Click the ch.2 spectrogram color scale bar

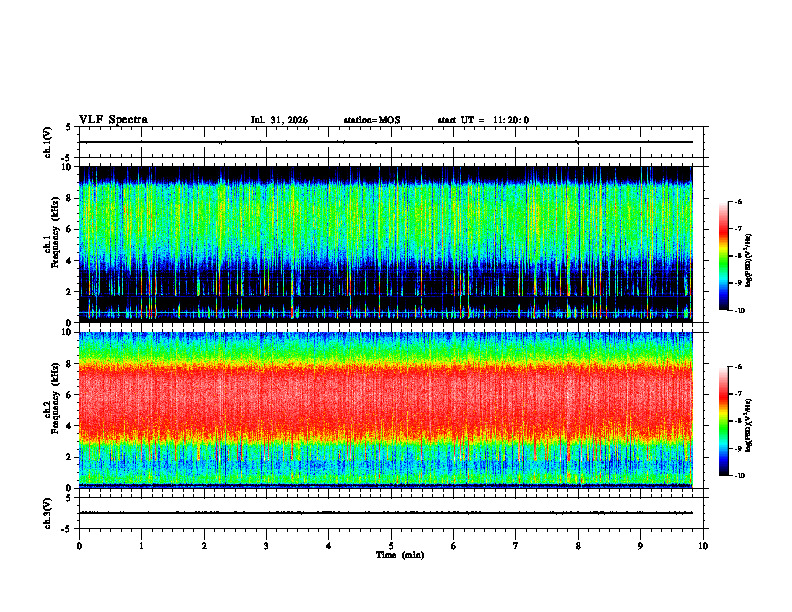(723, 421)
